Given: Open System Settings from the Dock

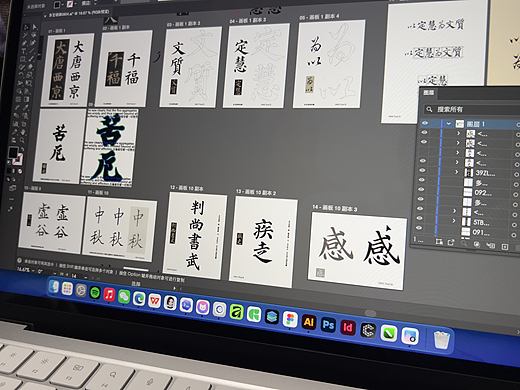Looking at the screenshot, I should [81, 290].
